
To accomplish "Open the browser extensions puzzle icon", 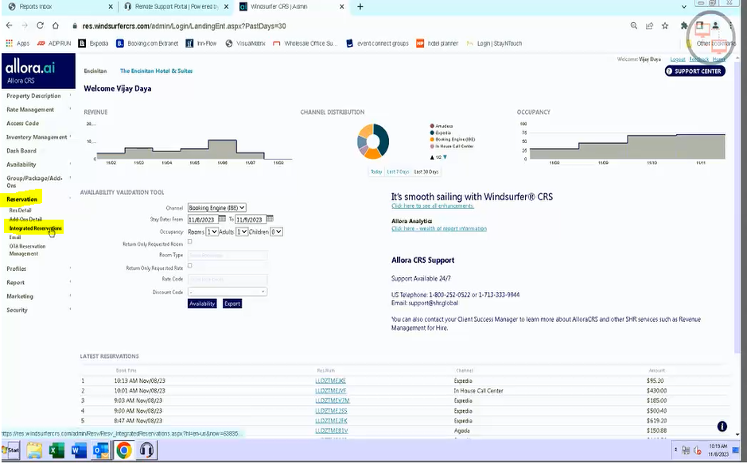I will click(x=684, y=26).
